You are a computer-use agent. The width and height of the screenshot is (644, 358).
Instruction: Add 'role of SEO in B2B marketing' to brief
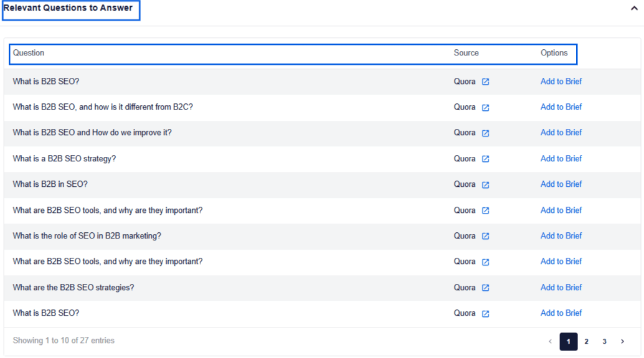tap(561, 235)
